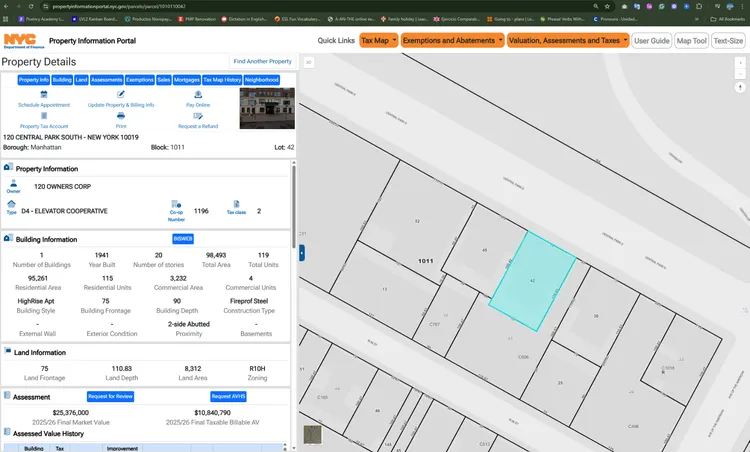The width and height of the screenshot is (750, 452).
Task: Open Property Tax Account icon
Action: (44, 116)
